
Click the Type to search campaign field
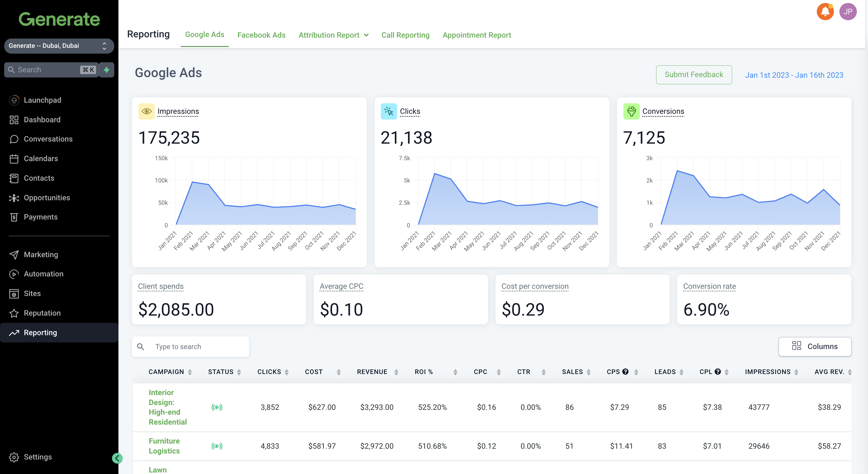[199, 346]
